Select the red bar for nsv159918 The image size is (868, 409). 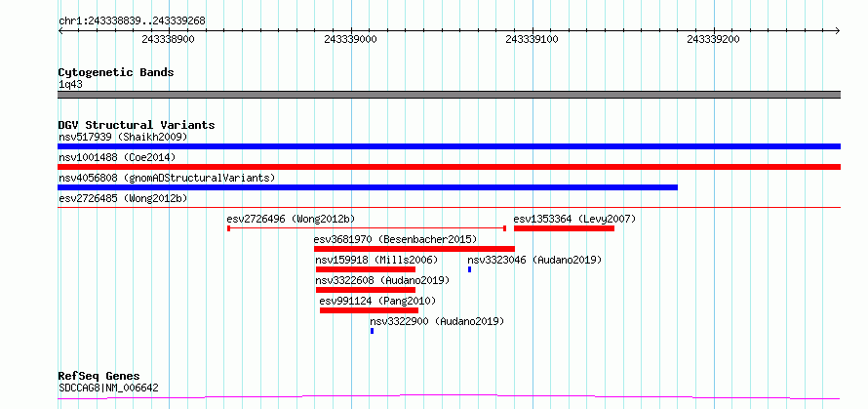point(366,269)
